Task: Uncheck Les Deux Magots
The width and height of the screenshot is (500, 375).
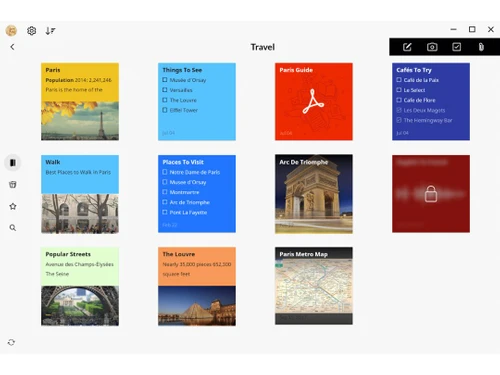Action: [x=399, y=110]
